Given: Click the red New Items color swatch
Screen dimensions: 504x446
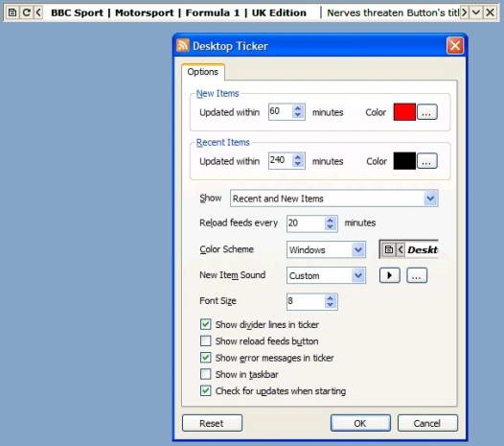Looking at the screenshot, I should [x=404, y=112].
